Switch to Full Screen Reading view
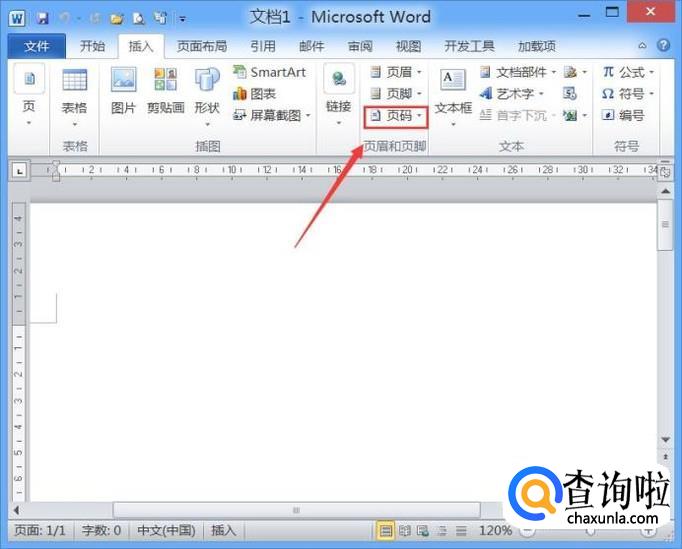The height and width of the screenshot is (549, 682). [405, 531]
